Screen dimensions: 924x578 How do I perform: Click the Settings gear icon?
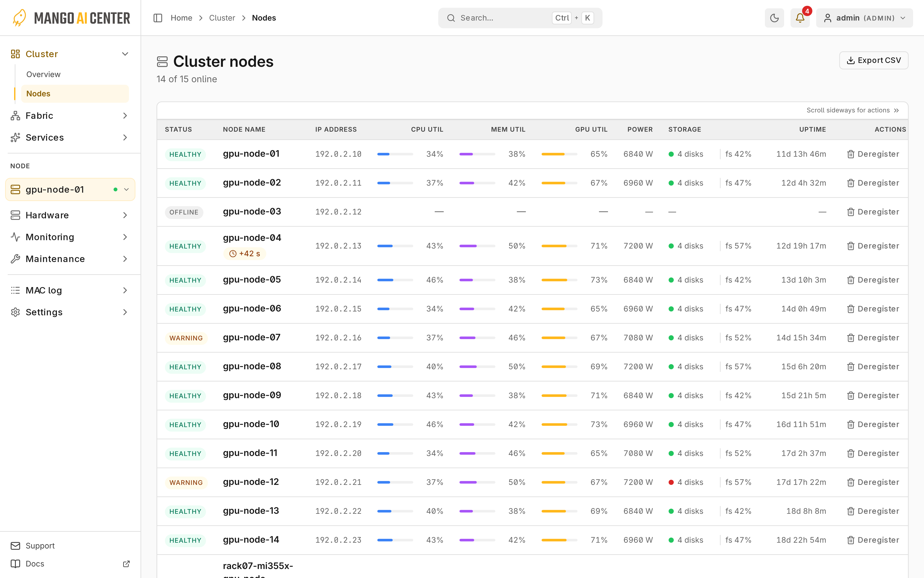pos(15,312)
